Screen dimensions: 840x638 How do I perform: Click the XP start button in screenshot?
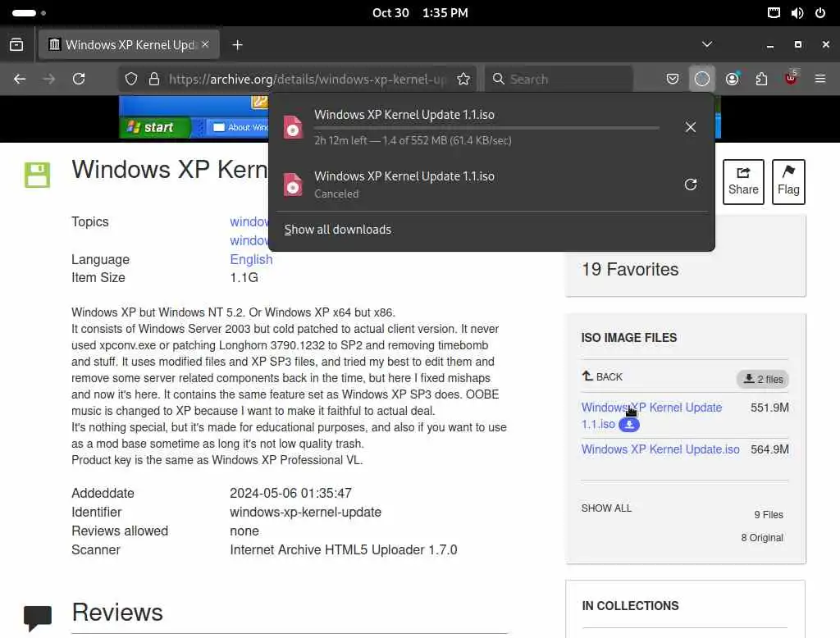[x=155, y=127]
